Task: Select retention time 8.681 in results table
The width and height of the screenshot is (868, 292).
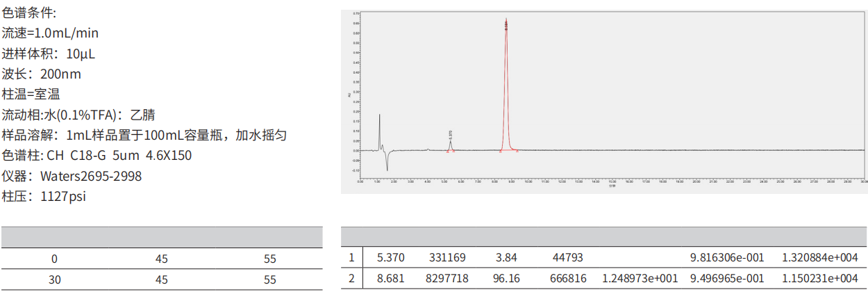Action: 390,278
